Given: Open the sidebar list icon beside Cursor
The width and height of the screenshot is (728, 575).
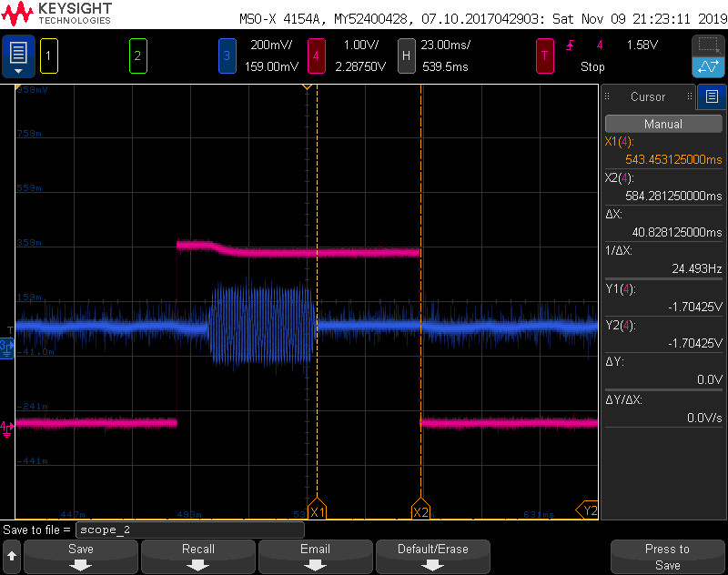Looking at the screenshot, I should coord(712,96).
